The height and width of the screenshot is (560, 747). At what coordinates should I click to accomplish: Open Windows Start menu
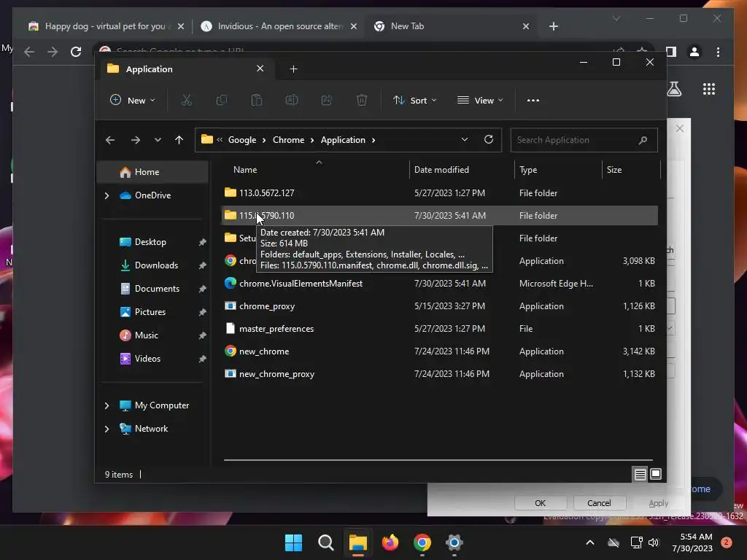[x=293, y=542]
